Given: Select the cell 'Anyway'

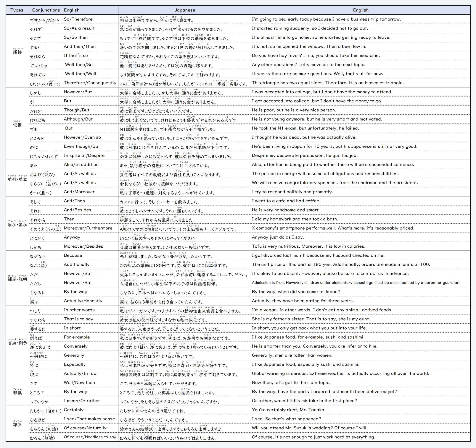Looking at the screenshot, I should click(91, 237).
